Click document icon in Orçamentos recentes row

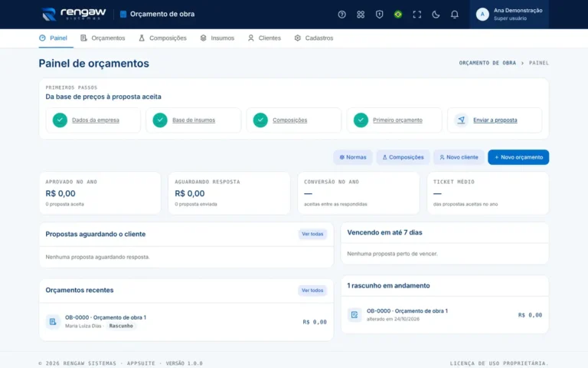[53, 322]
